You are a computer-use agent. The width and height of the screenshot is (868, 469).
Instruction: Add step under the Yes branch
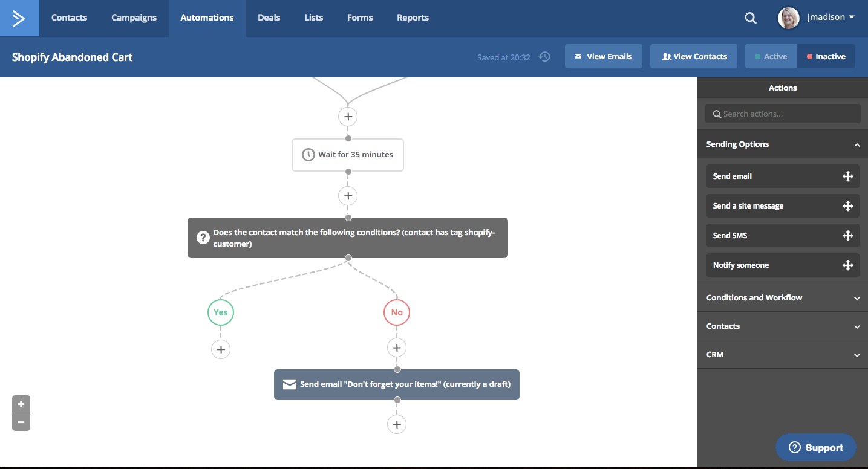coord(221,349)
